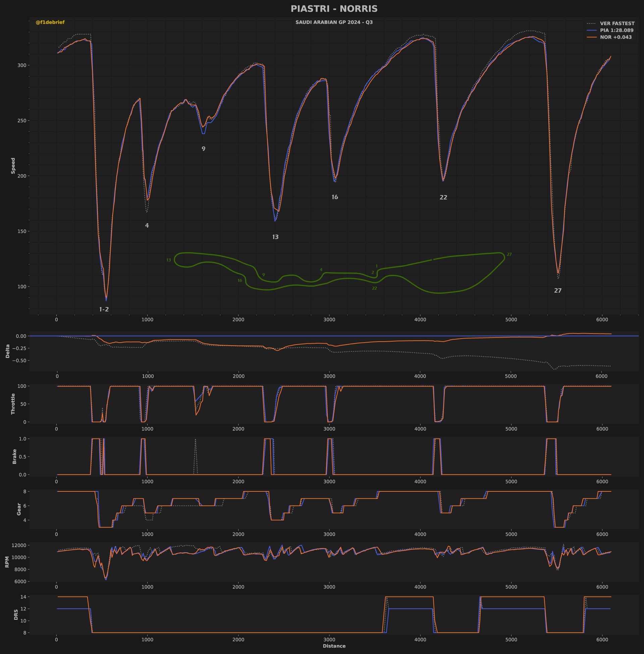644x654 pixels.
Task: Click the turn 22 label on the speed chart
Action: tap(443, 198)
